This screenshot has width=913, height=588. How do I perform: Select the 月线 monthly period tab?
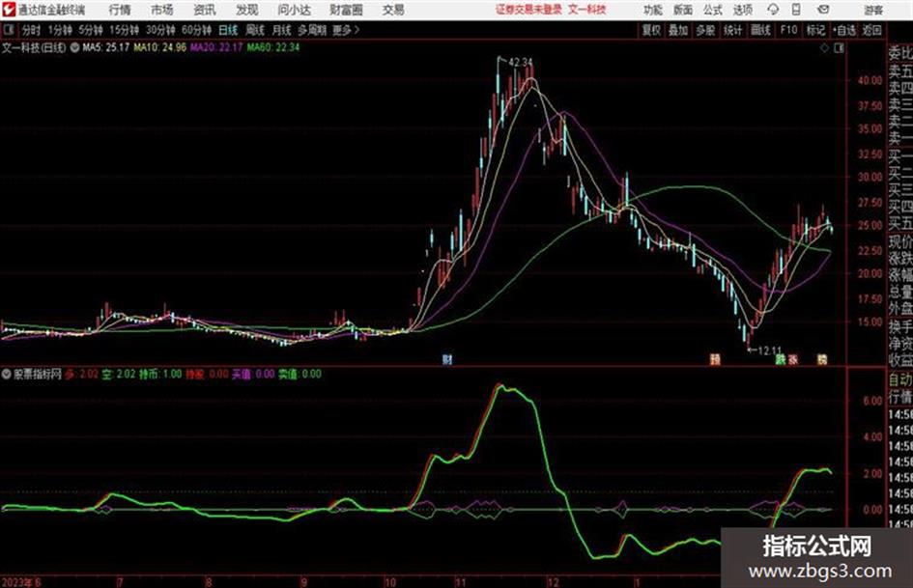point(281,30)
